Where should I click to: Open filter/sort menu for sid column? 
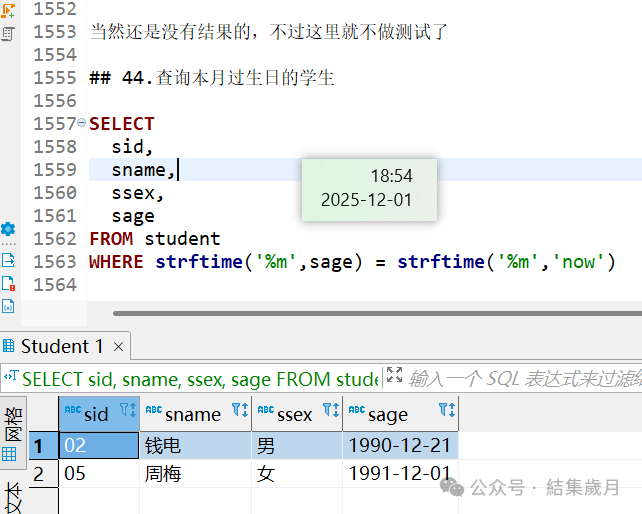(x=128, y=410)
